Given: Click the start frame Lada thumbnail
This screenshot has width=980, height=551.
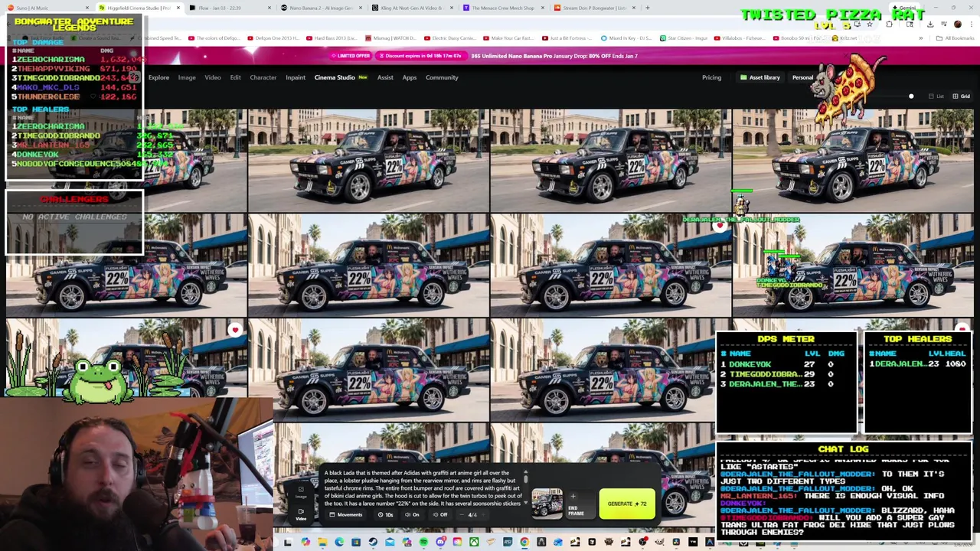Looking at the screenshot, I should coord(547,504).
